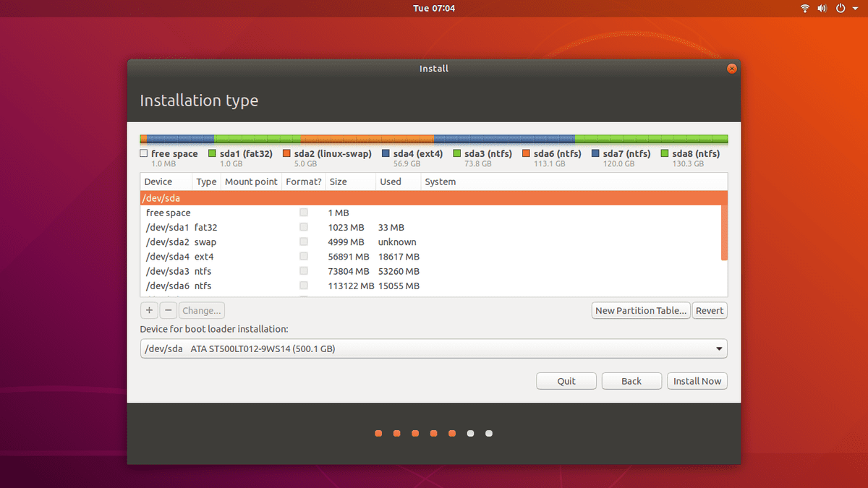This screenshot has width=868, height=488.
Task: Toggle format checkbox for /dev/sda4 ext4
Action: (x=304, y=257)
